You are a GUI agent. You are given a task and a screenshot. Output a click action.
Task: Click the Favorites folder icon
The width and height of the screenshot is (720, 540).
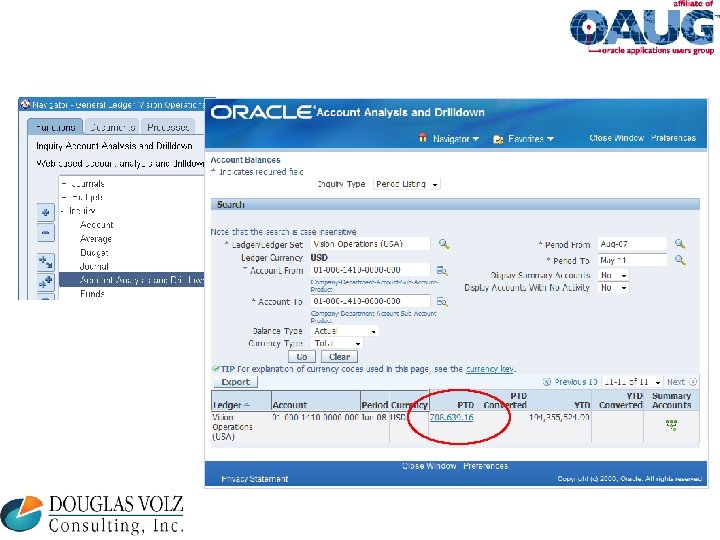tap(498, 139)
